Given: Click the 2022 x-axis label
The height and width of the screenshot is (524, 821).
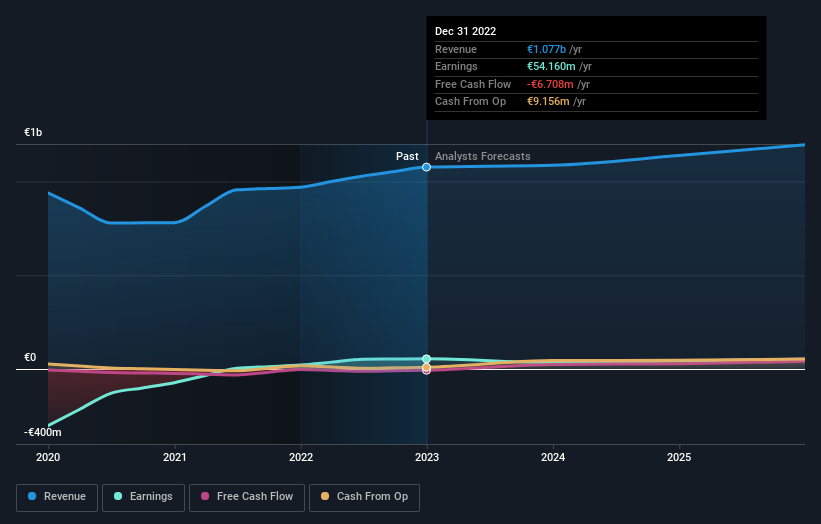Looking at the screenshot, I should tap(301, 458).
